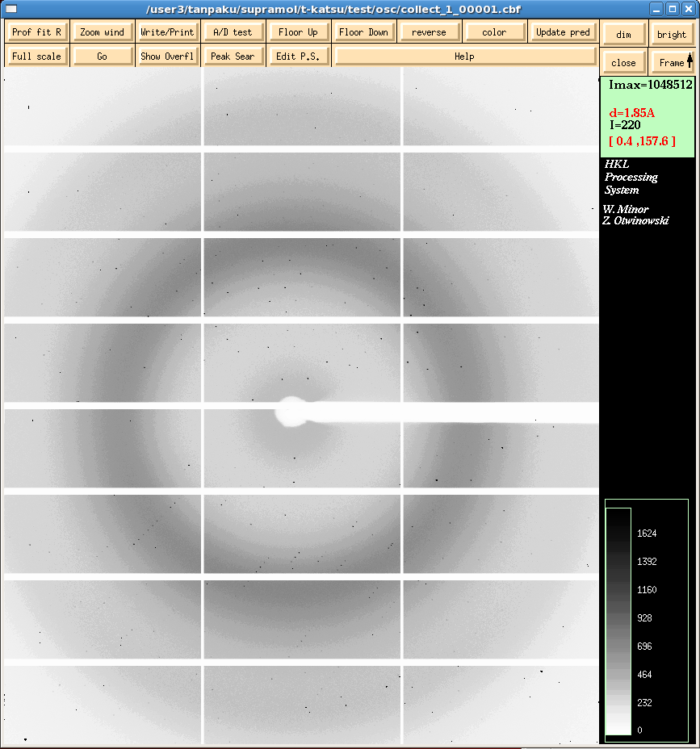Start Peak Search
Screen dimensions: 700x749
(233, 56)
